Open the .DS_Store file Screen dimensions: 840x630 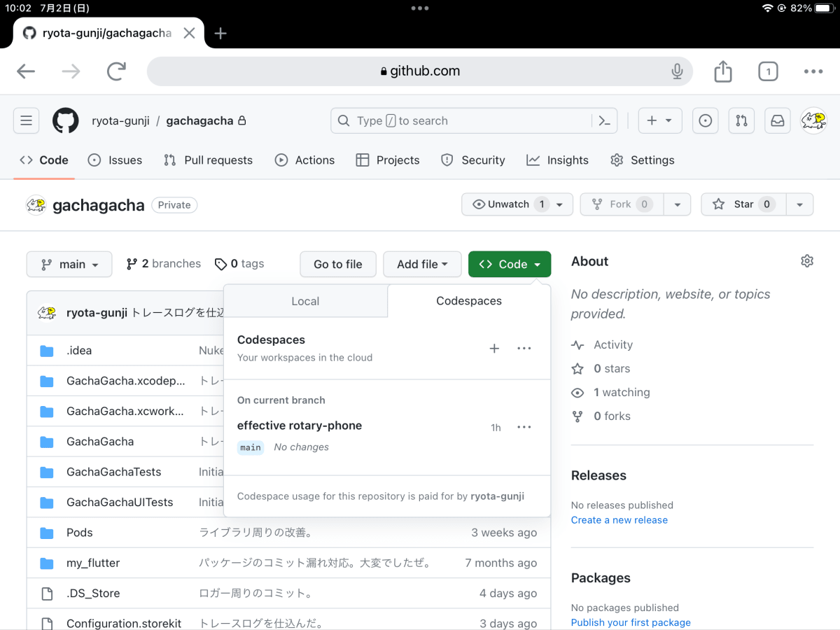(93, 594)
